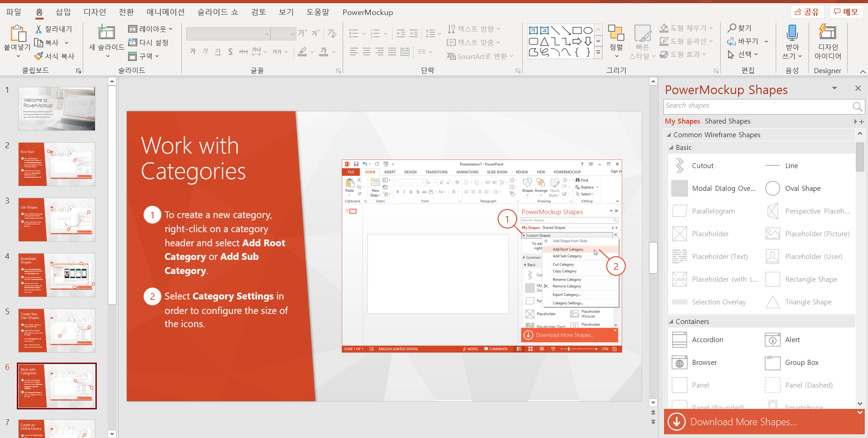Open Shape Fill (도형 채우기)
868x438 pixels.
tap(686, 28)
